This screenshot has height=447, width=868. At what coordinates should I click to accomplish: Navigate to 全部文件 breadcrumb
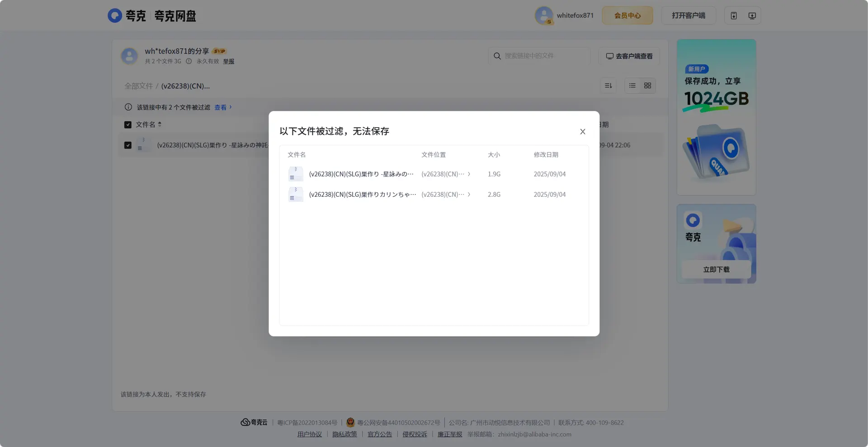coord(139,86)
